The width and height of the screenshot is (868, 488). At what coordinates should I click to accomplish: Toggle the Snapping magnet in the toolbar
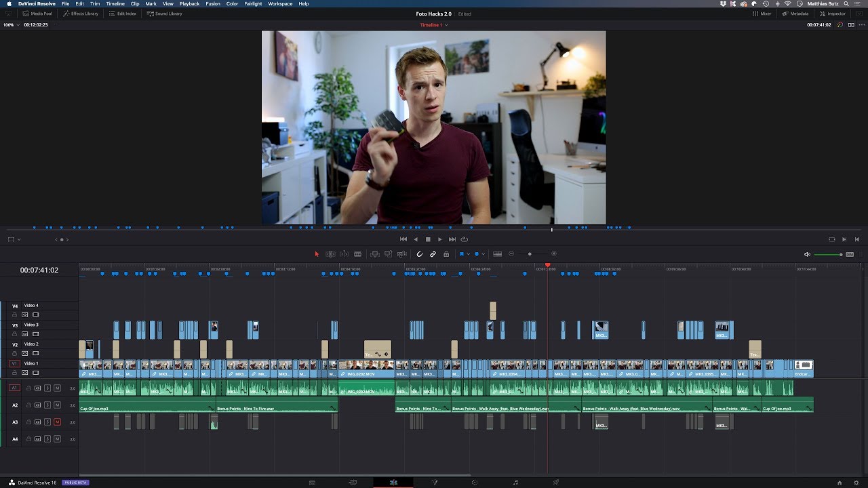point(418,253)
